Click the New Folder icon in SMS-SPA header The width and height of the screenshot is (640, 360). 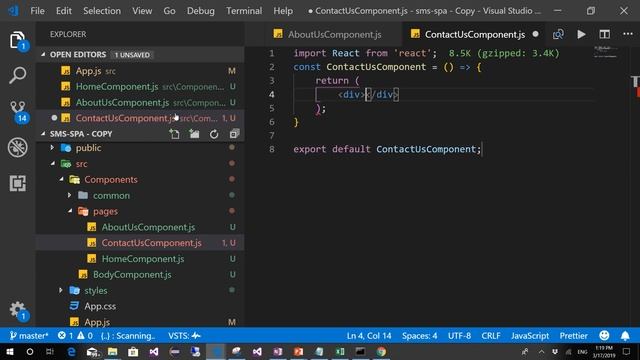tap(194, 134)
